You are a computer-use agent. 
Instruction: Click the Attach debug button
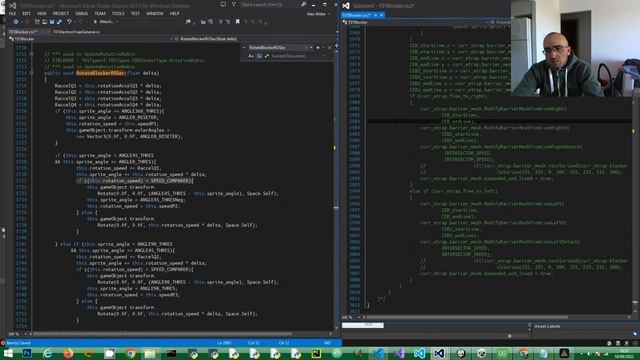pos(104,22)
